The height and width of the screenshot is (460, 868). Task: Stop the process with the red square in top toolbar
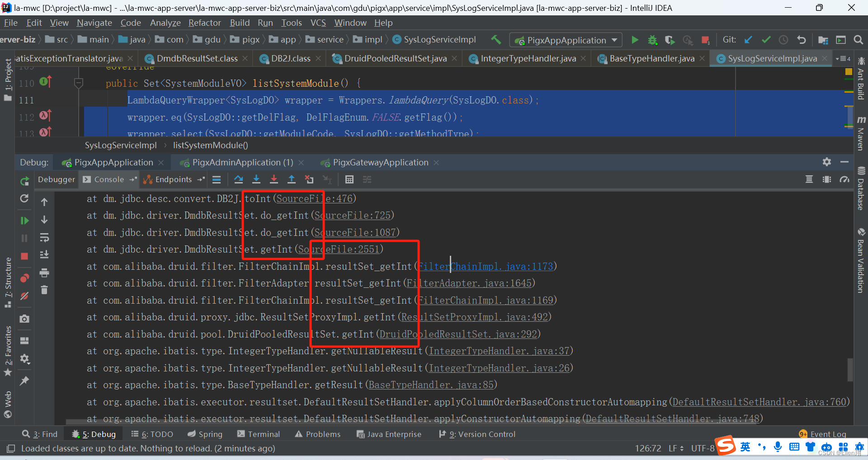[x=705, y=40]
